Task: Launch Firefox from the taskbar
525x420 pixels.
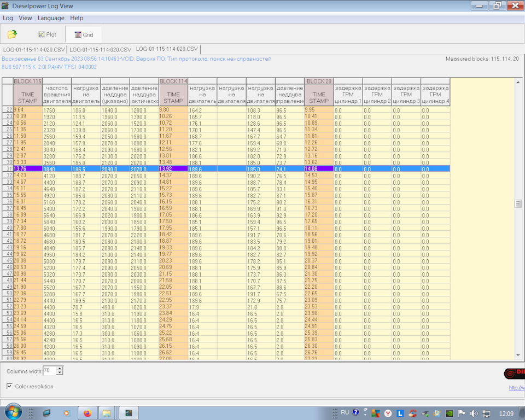Action: pyautogui.click(x=86, y=413)
